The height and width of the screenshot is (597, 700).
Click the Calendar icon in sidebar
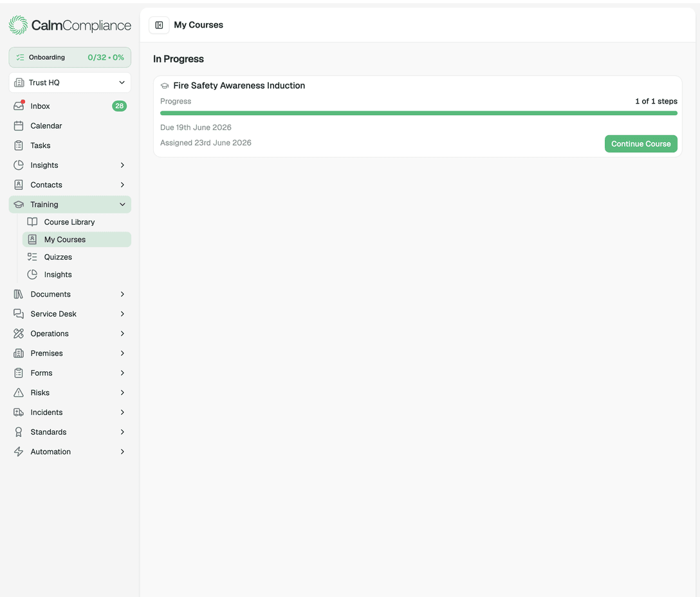click(19, 126)
